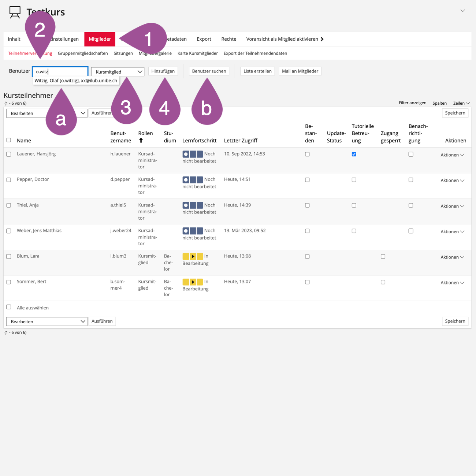This screenshot has width=476, height=476.
Task: Check the Alle auswählen checkbox
Action: click(x=9, y=307)
